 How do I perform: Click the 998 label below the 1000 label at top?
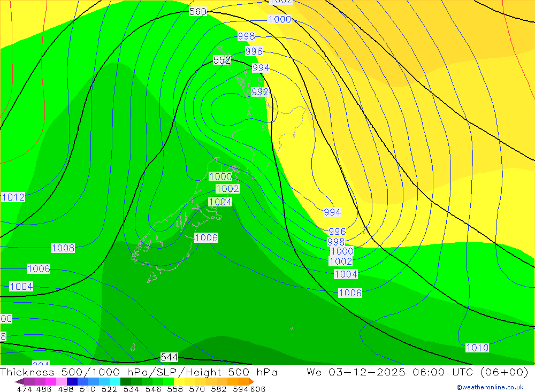point(246,36)
